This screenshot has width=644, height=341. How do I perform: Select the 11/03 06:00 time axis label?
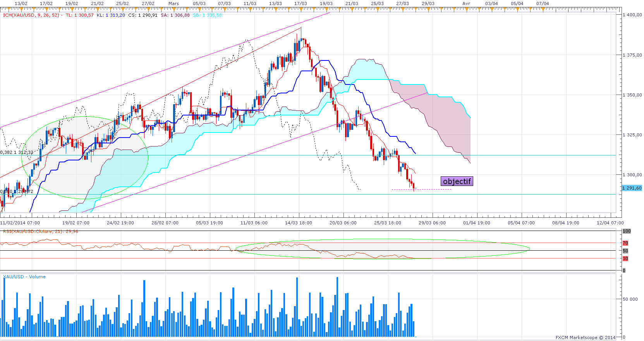[254, 223]
